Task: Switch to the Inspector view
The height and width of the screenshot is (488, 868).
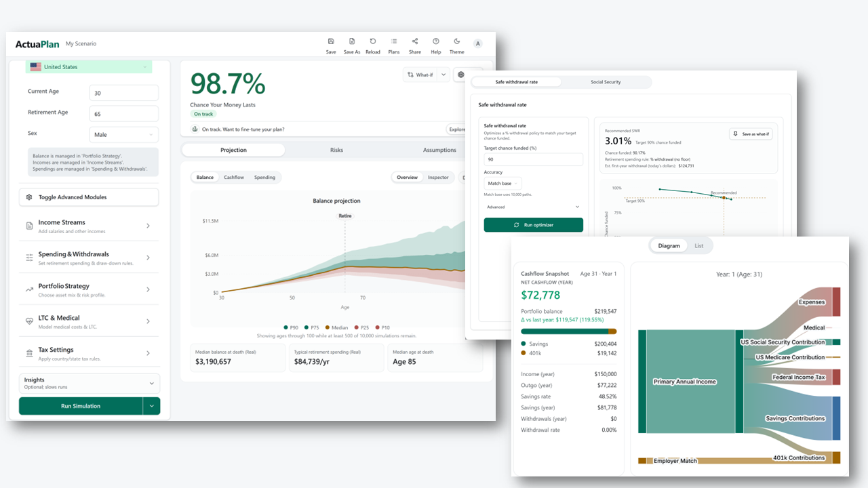Action: (x=438, y=178)
